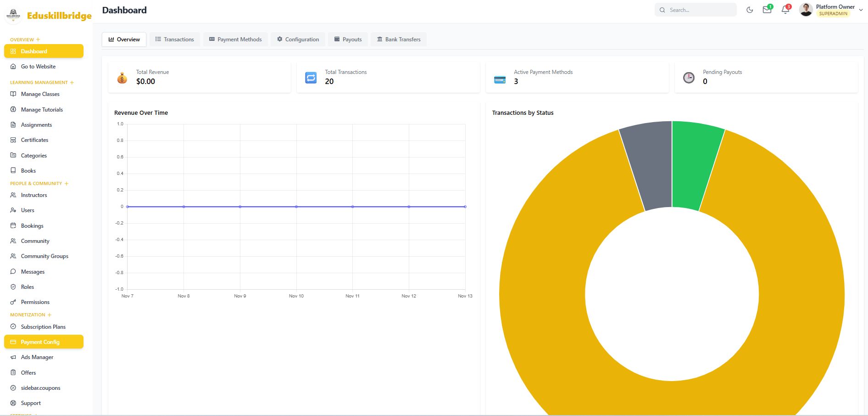Click the money bag Total Revenue icon

pos(122,78)
